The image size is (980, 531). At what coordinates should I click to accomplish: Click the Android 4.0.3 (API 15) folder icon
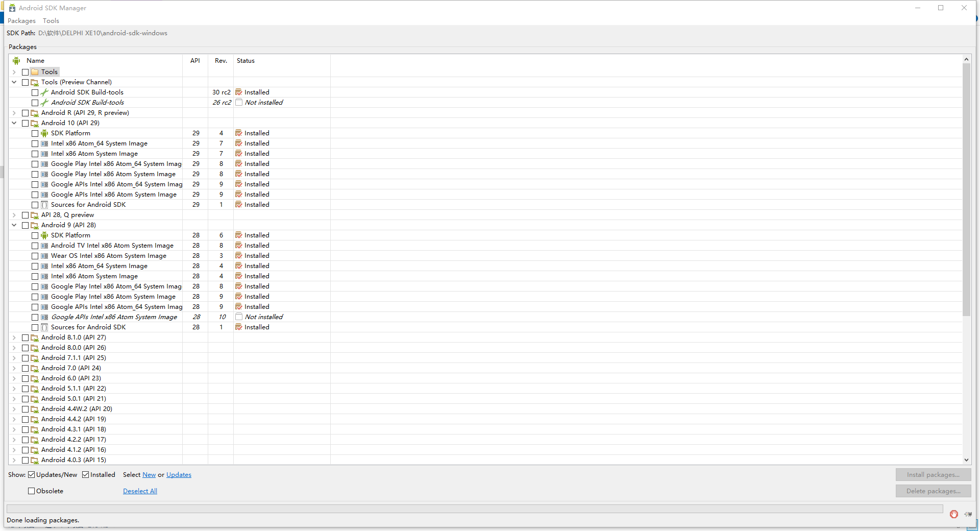35,460
